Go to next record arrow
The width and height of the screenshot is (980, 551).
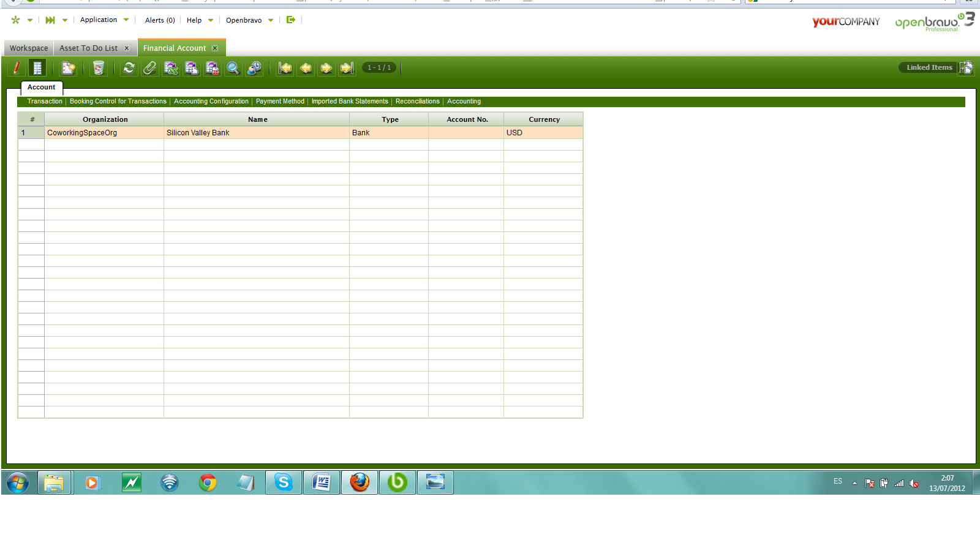[326, 68]
